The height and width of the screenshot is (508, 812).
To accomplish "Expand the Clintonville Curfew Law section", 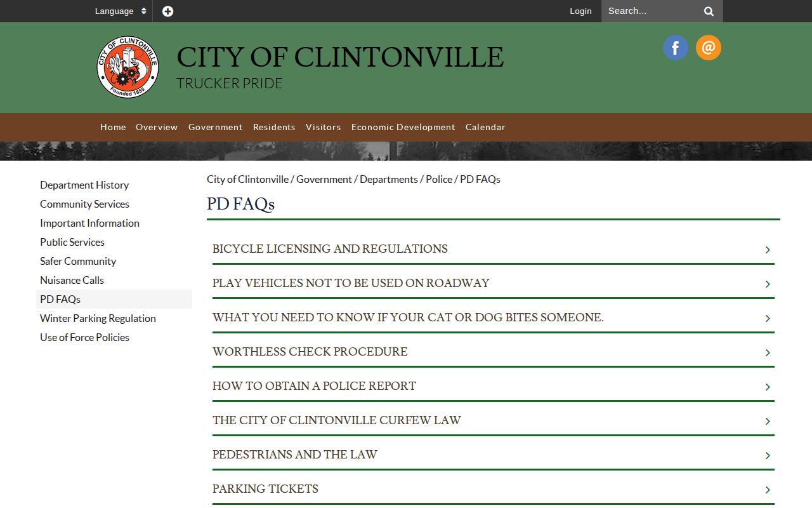I will (x=494, y=420).
